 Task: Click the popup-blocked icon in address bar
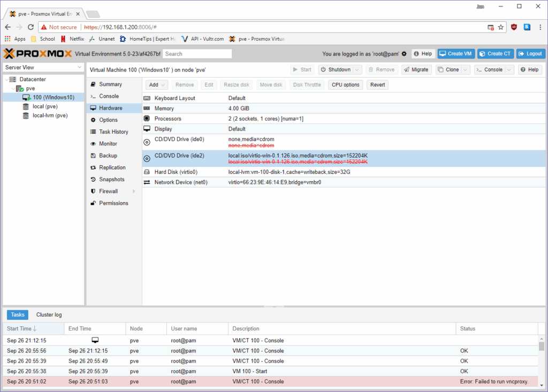491,27
